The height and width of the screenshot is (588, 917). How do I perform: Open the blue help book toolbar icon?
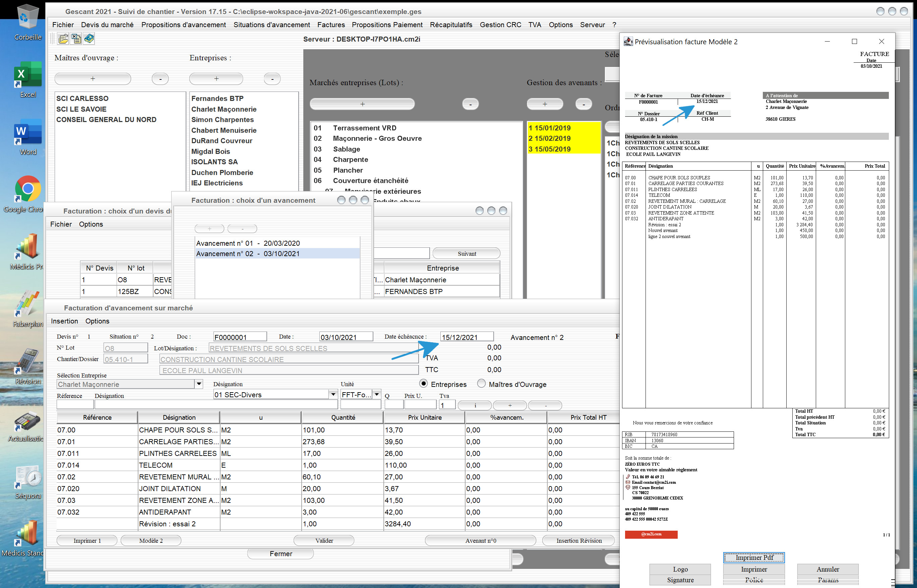tap(89, 39)
